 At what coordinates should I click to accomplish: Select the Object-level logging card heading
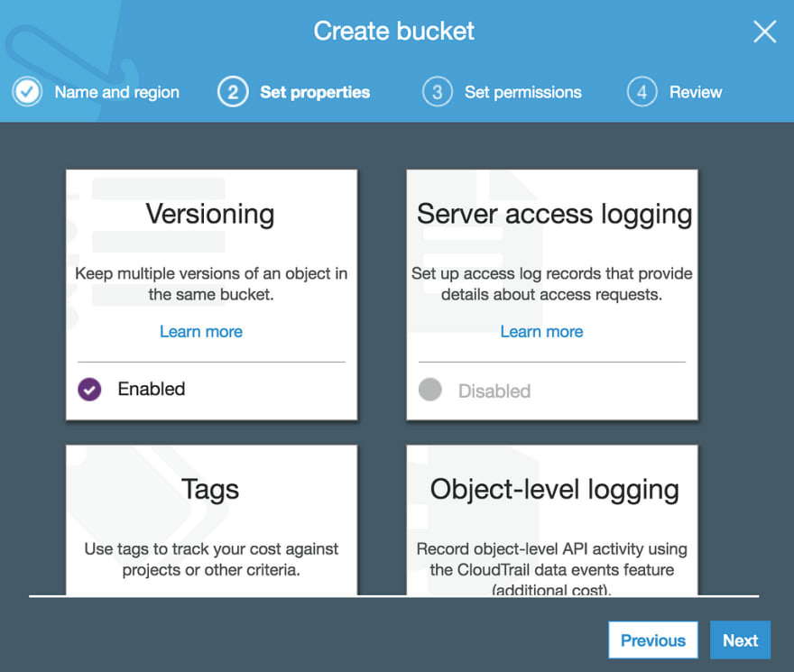(555, 490)
